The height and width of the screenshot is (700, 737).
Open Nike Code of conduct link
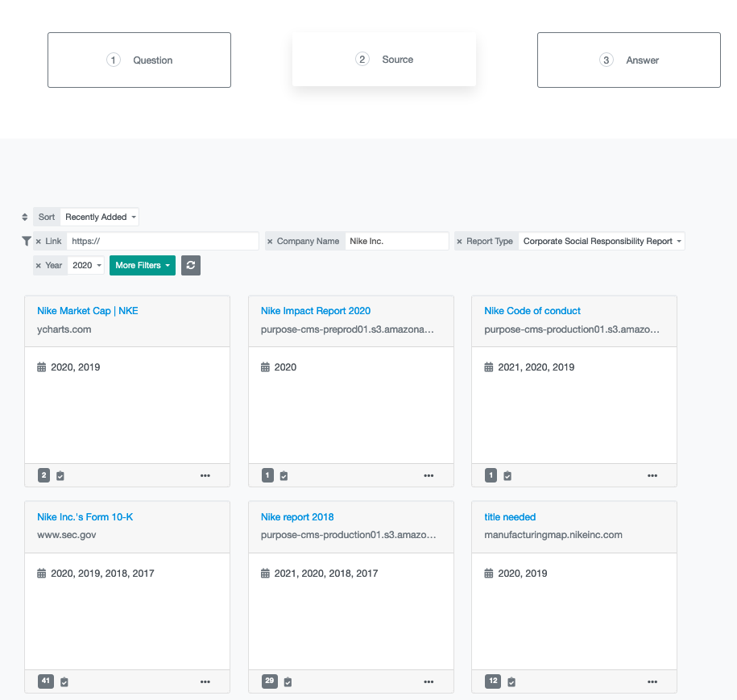[x=532, y=311]
